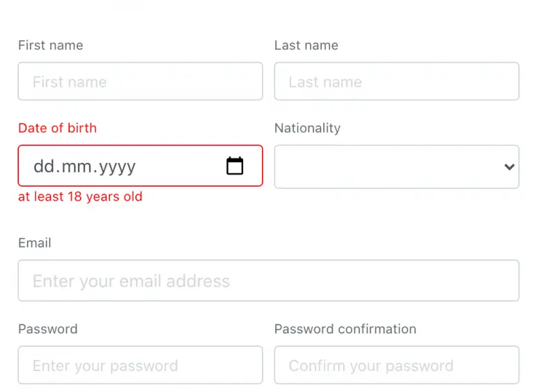The height and width of the screenshot is (392, 535).
Task: Focus the Last name text box
Action: (396, 81)
